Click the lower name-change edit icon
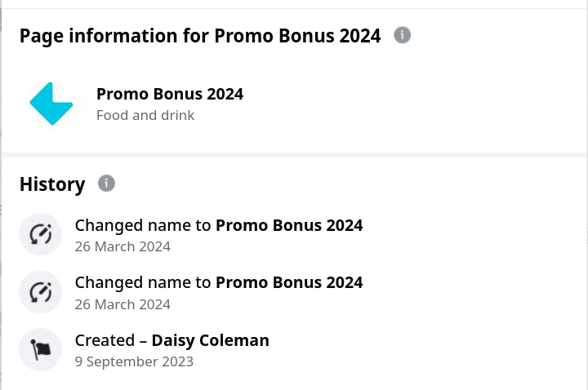588x390 pixels. [41, 292]
